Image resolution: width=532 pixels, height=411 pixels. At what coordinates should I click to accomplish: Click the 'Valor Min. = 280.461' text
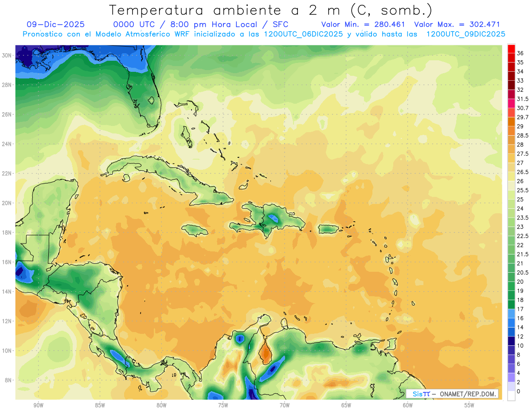point(364,24)
